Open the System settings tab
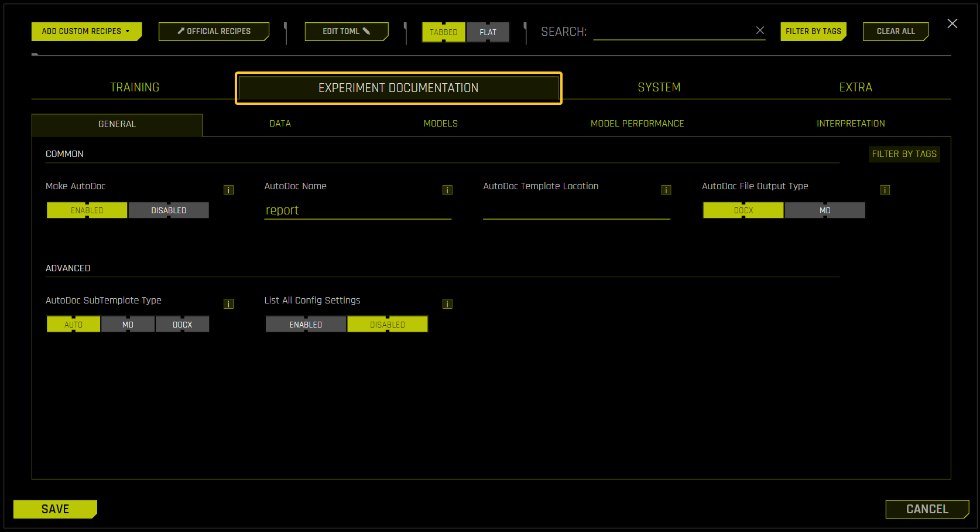The height and width of the screenshot is (532, 980). [659, 87]
